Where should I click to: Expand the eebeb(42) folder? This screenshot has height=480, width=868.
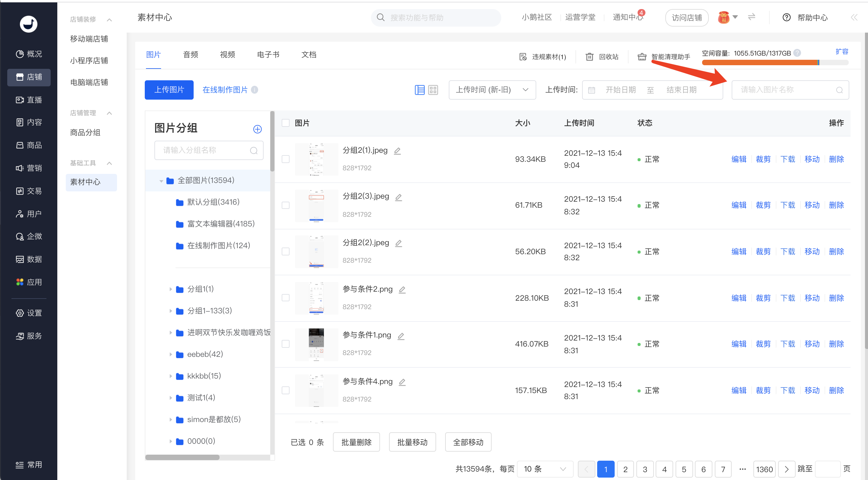pos(170,354)
